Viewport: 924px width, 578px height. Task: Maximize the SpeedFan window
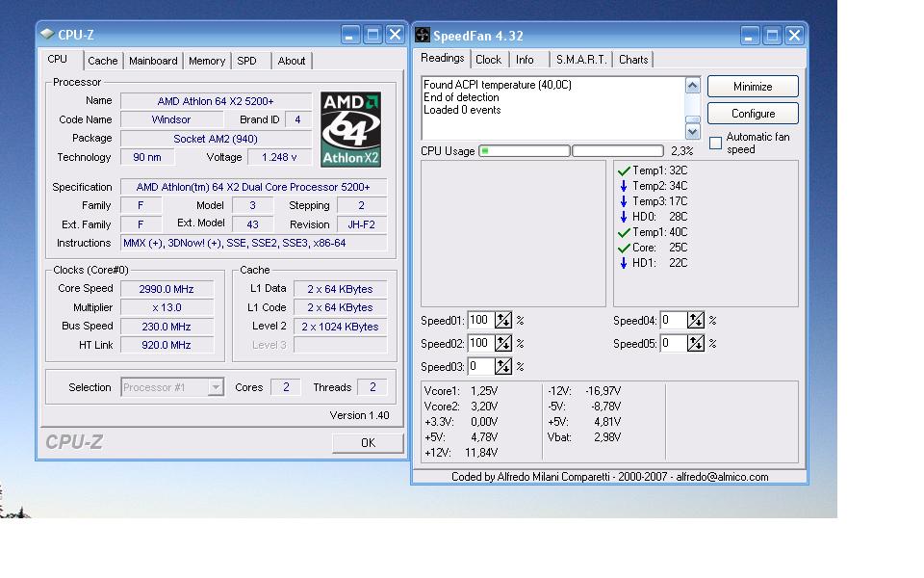tap(771, 36)
